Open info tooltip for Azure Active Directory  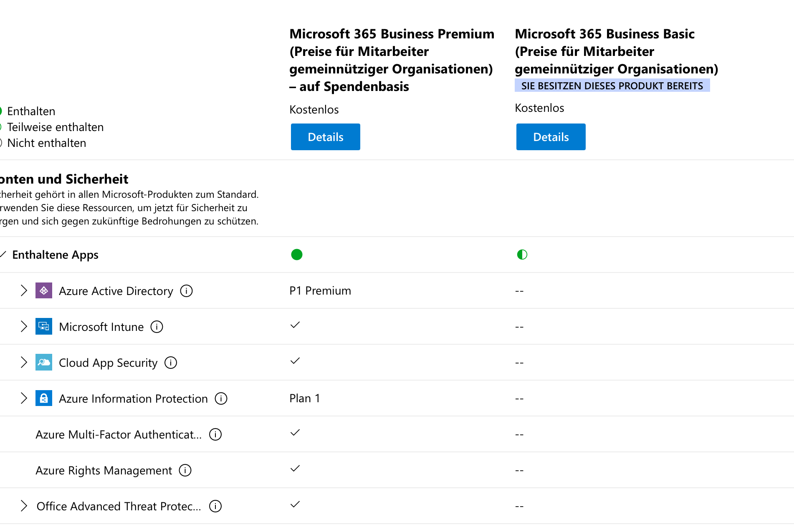186,291
